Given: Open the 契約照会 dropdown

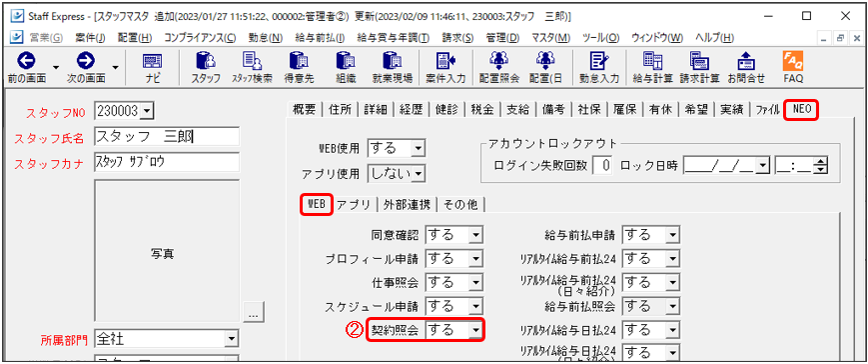Looking at the screenshot, I should 475,330.
